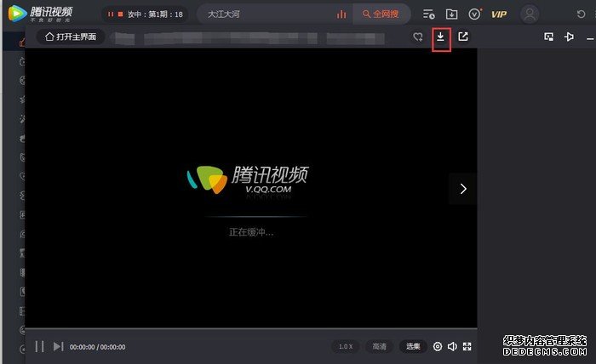Toggle fullscreen mode

(x=467, y=346)
